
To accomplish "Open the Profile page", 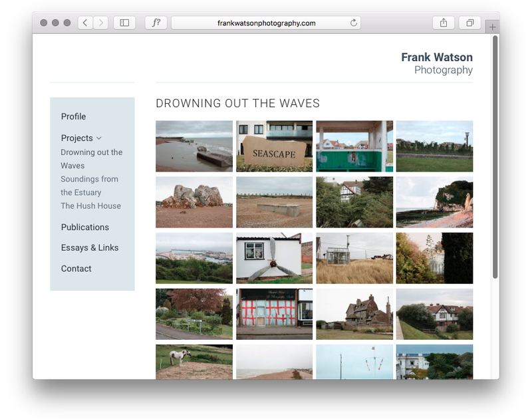I will click(73, 116).
